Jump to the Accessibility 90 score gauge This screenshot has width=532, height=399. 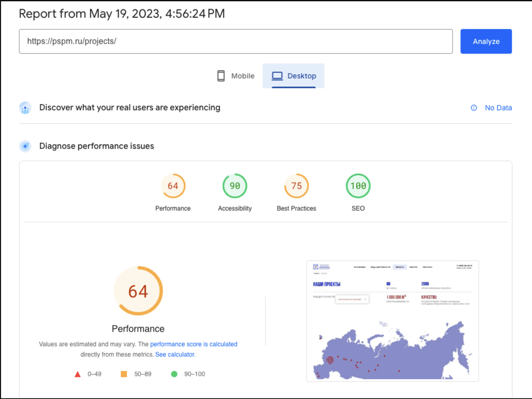[x=235, y=186]
